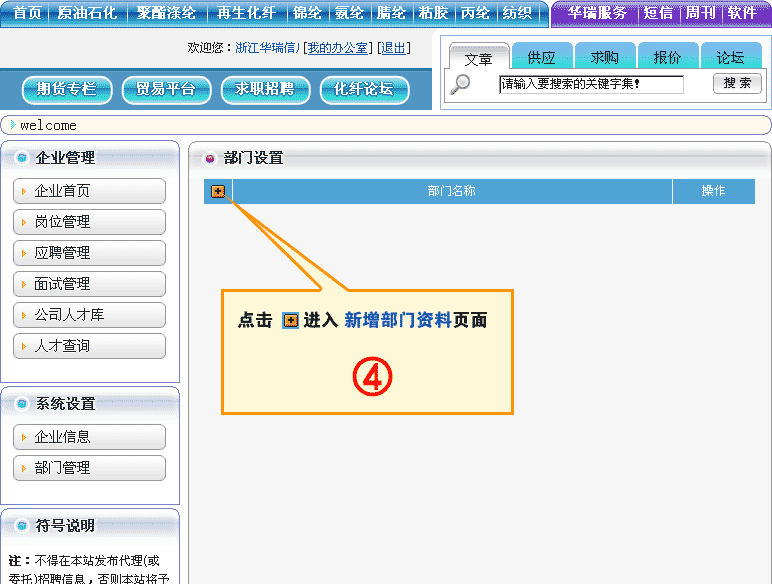Image resolution: width=772 pixels, height=584 pixels.
Task: Open 岗位管理 in the sidebar
Action: (x=89, y=222)
